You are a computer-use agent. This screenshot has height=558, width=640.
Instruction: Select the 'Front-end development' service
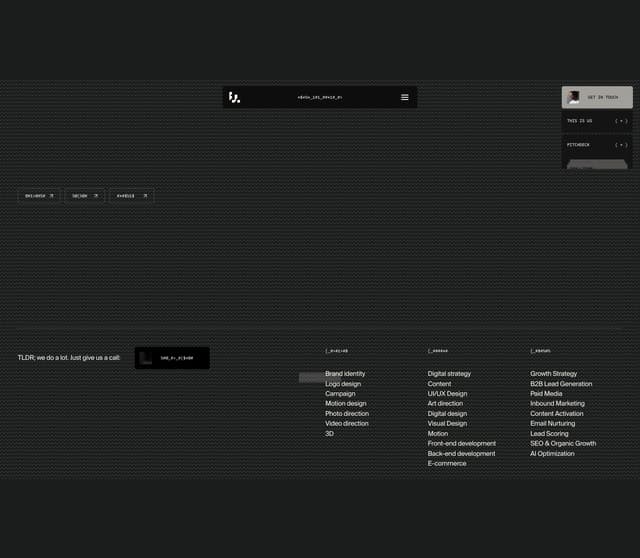[462, 443]
